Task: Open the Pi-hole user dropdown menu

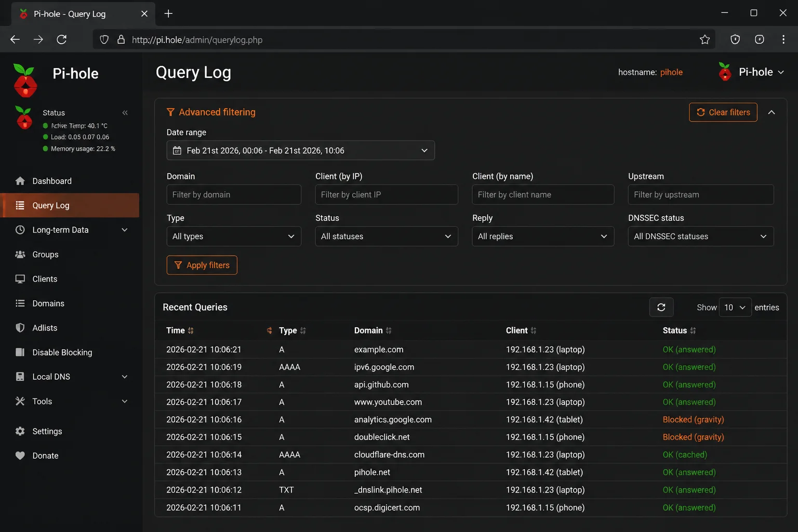Action: click(x=751, y=72)
